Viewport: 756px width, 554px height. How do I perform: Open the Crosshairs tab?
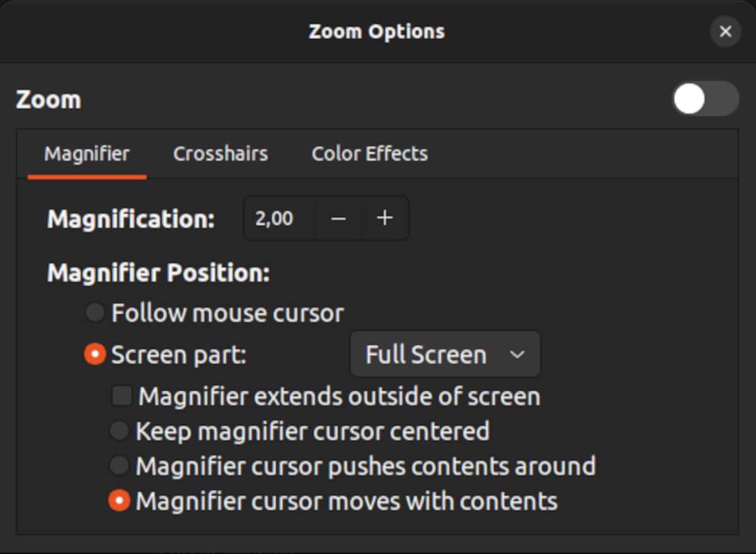pyautogui.click(x=220, y=154)
